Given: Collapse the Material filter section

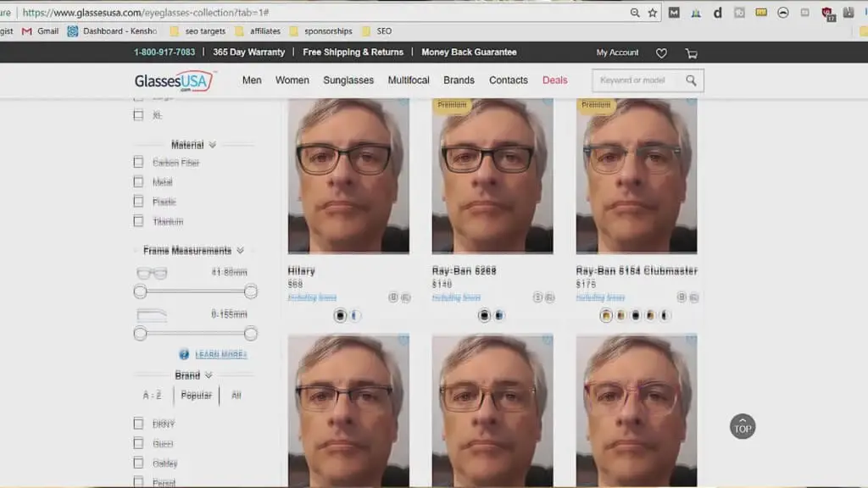Looking at the screenshot, I should tap(193, 145).
